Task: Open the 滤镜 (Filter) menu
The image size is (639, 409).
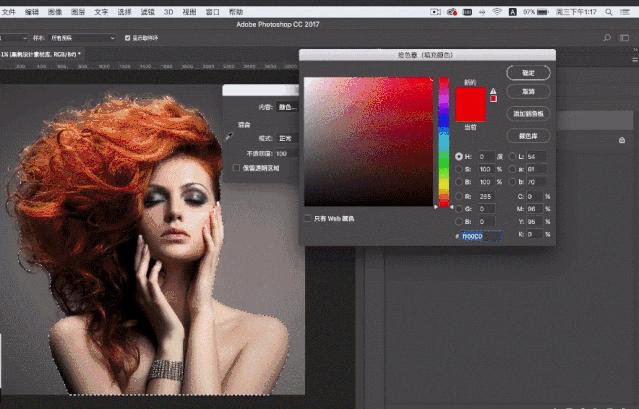Action: click(x=148, y=12)
